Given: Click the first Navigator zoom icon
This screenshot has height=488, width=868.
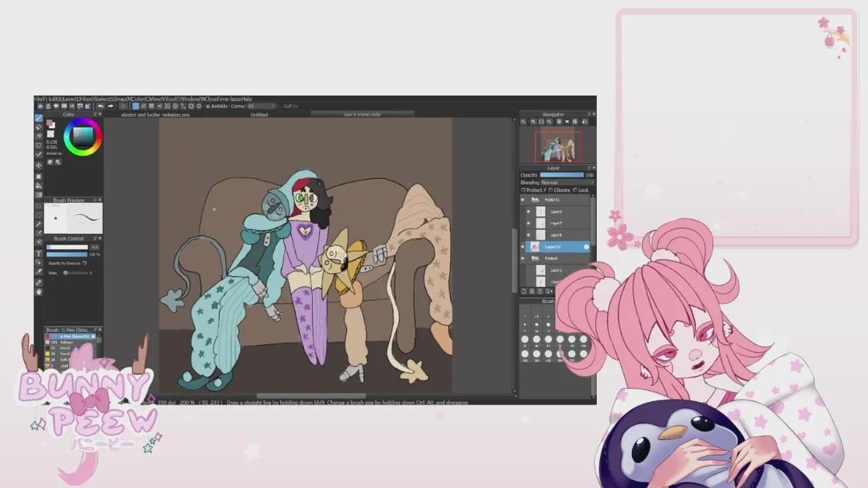Looking at the screenshot, I should click(524, 122).
